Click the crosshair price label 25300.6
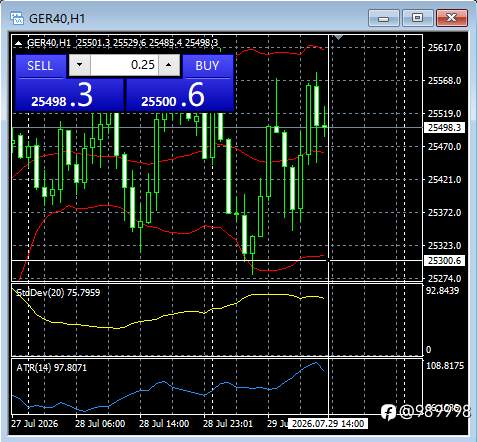This screenshot has width=477, height=442. (444, 261)
